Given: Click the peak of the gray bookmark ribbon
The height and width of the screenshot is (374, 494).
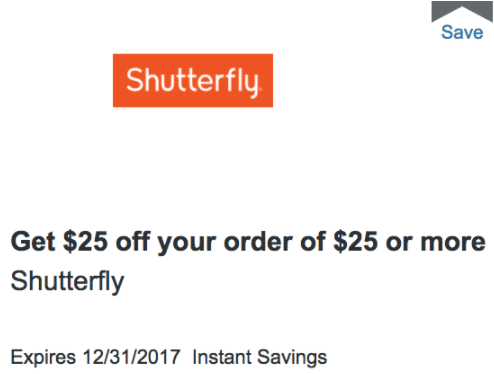Looking at the screenshot, I should [x=462, y=5].
